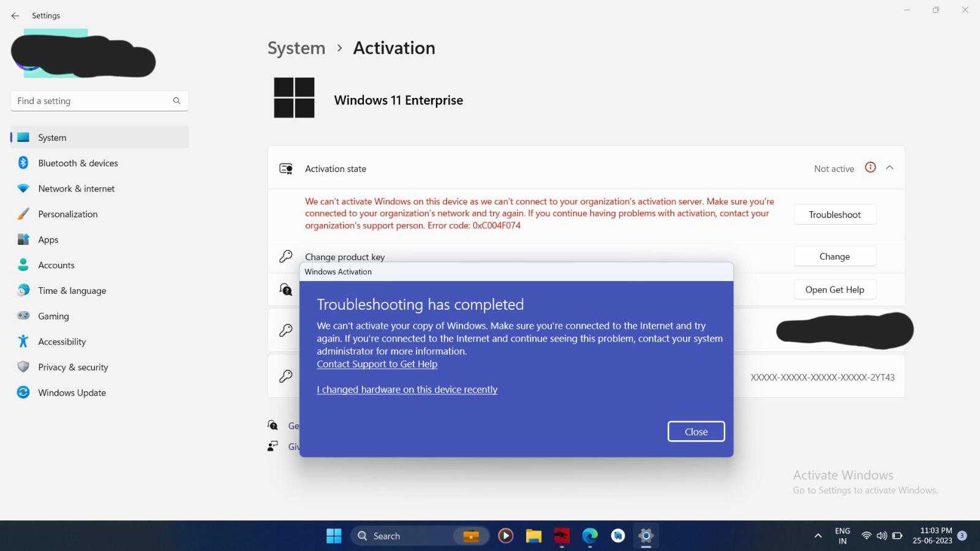Collapse the Activation state section

[x=890, y=168]
